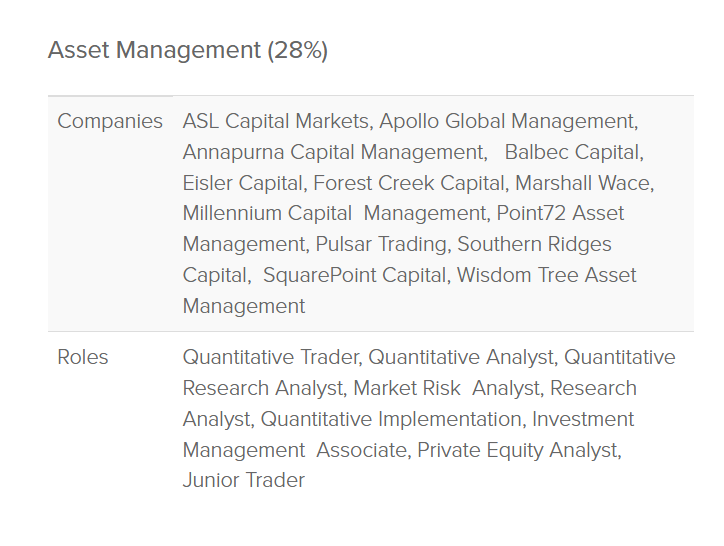Click the Asset Management (28%) heading
The width and height of the screenshot is (724, 546).
click(188, 50)
